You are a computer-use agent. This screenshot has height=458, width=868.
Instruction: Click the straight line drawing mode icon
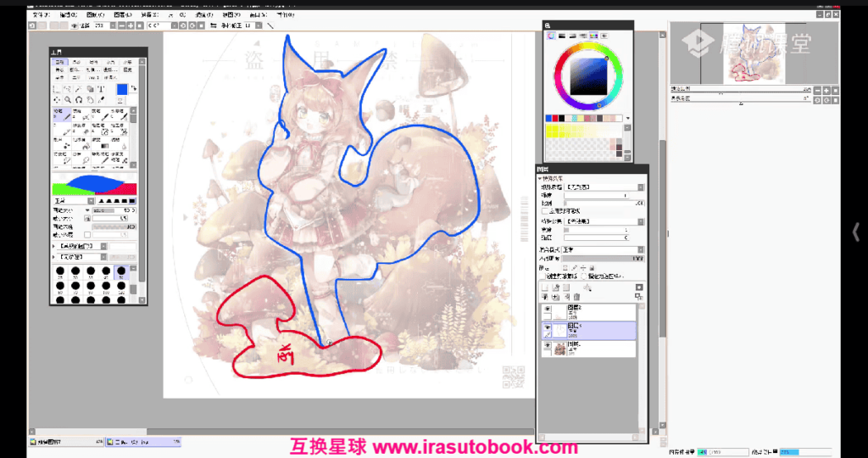coord(270,25)
